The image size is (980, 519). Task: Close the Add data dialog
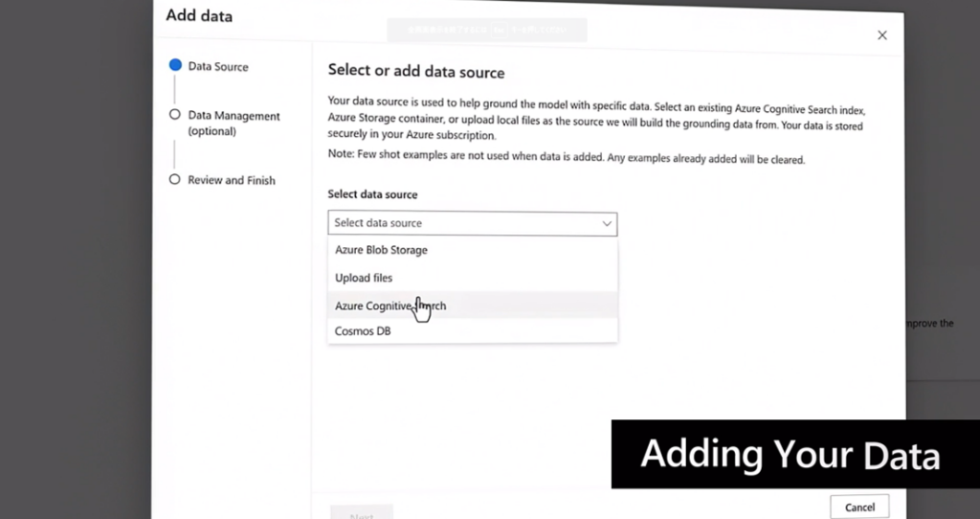coord(881,35)
